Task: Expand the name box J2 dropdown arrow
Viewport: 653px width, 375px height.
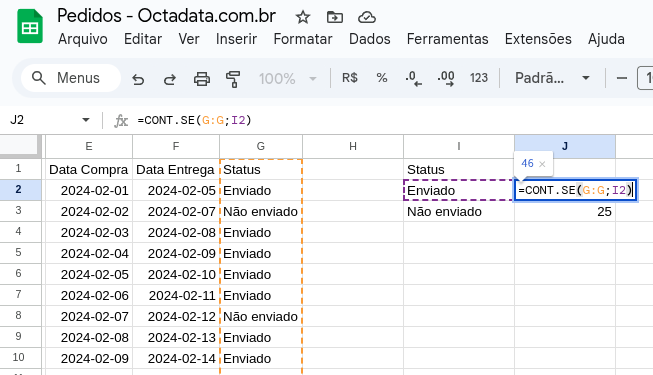Action: coord(86,120)
